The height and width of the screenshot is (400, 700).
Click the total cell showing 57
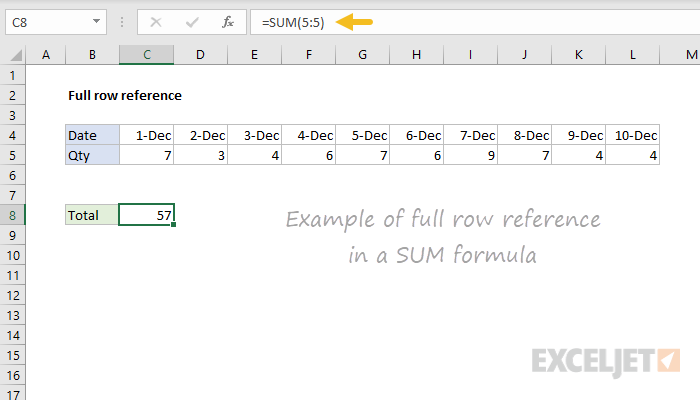[x=146, y=215]
